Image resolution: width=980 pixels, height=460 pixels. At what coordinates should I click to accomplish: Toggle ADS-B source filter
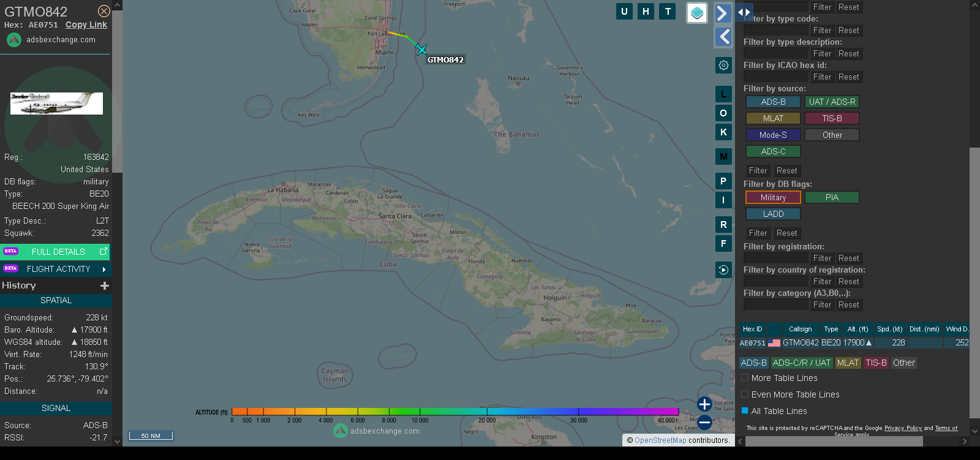(x=773, y=102)
